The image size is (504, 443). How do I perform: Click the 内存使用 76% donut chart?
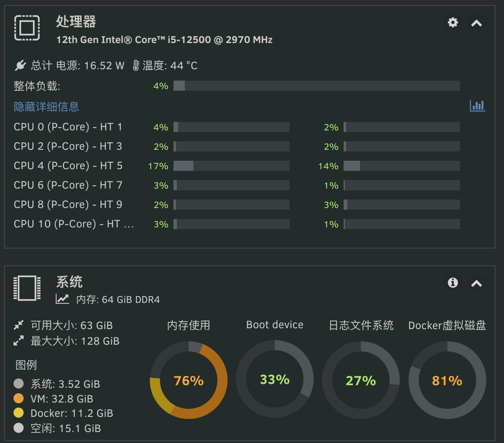[189, 380]
